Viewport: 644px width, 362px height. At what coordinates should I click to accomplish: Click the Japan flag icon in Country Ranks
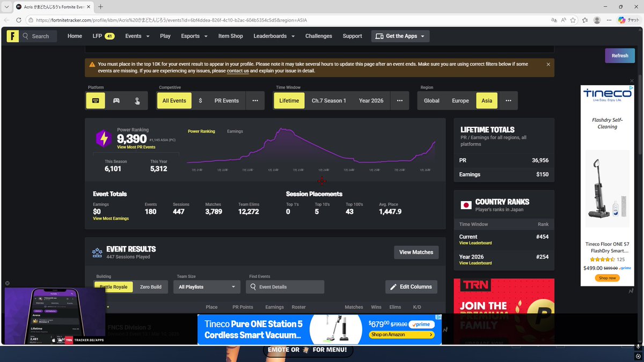tap(466, 205)
